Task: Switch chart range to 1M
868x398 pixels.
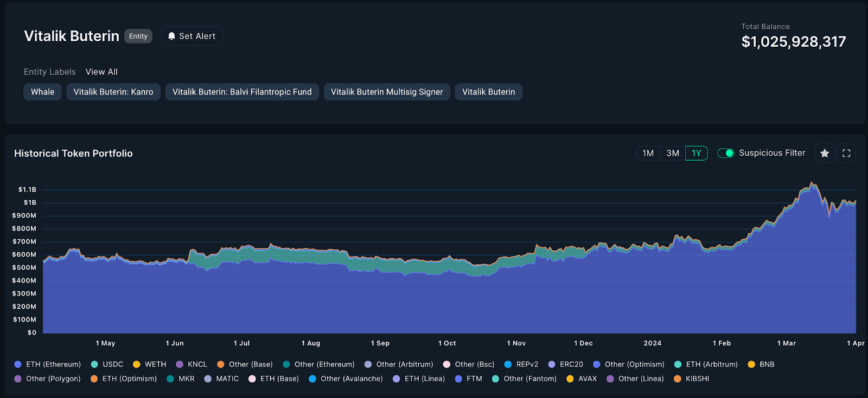Action: coord(648,153)
